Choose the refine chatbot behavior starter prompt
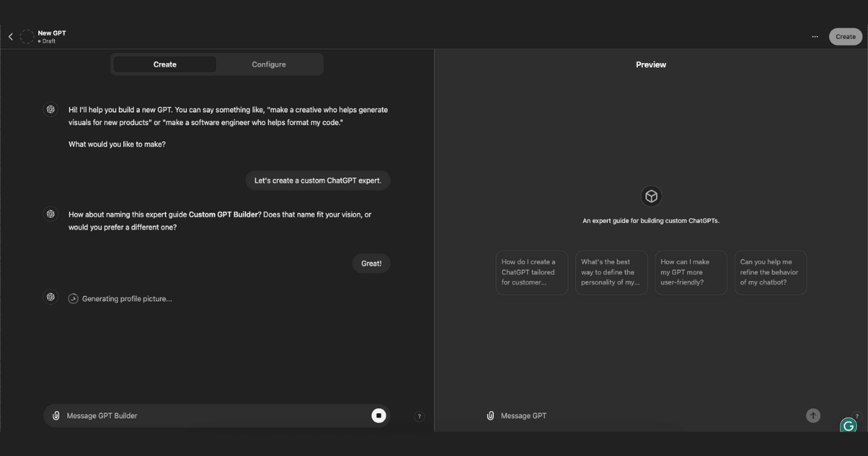Image resolution: width=868 pixels, height=456 pixels. [x=770, y=273]
